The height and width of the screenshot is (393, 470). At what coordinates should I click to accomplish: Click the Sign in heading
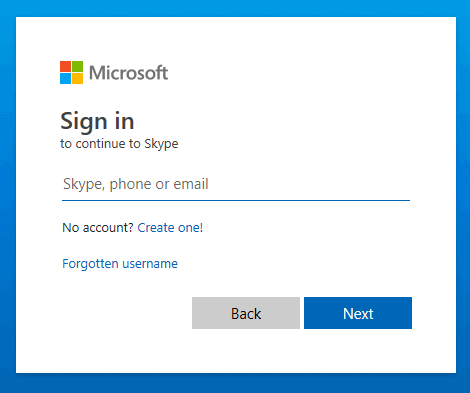[97, 122]
